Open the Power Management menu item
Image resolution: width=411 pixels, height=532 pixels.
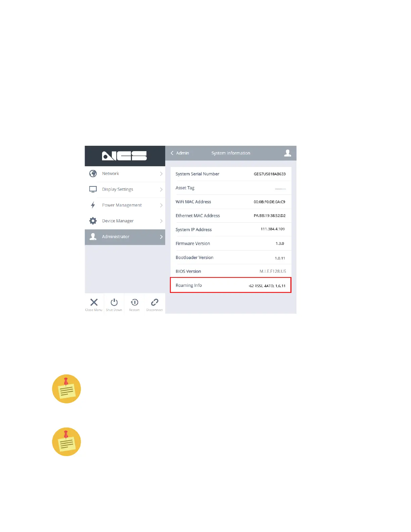point(125,205)
